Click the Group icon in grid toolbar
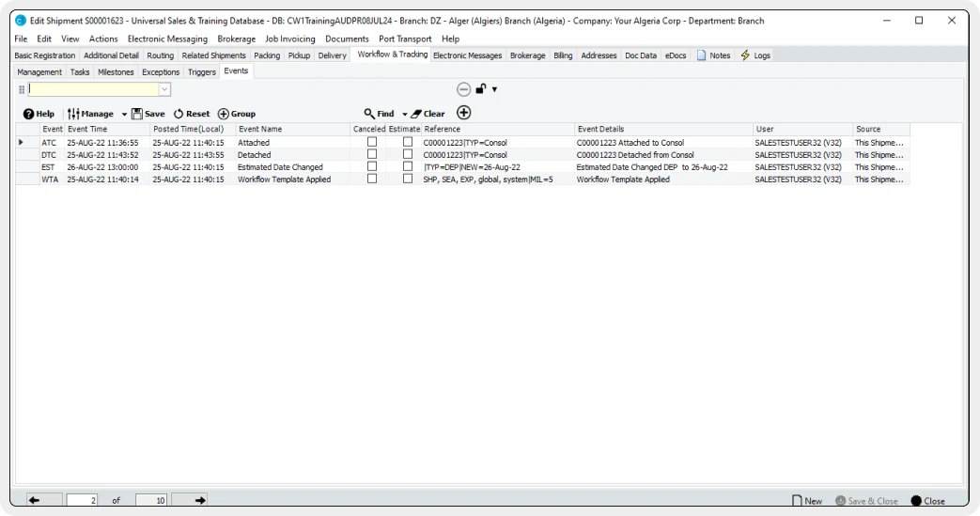 223,114
